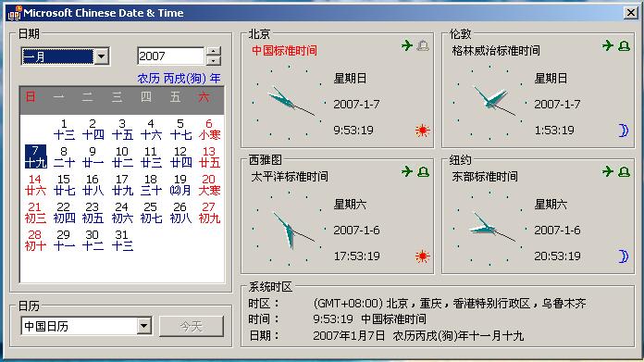Select January 31 in the calendar
Viewport: 644px width, 362px height.
coord(122,240)
